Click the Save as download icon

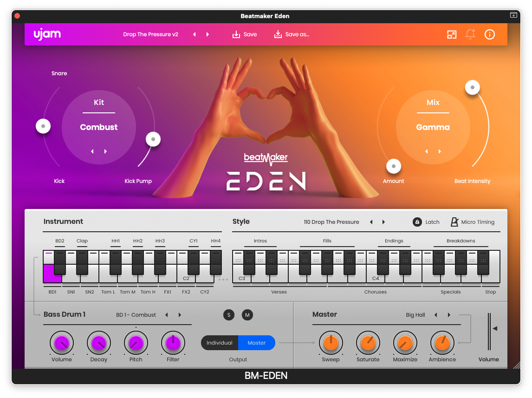click(278, 34)
